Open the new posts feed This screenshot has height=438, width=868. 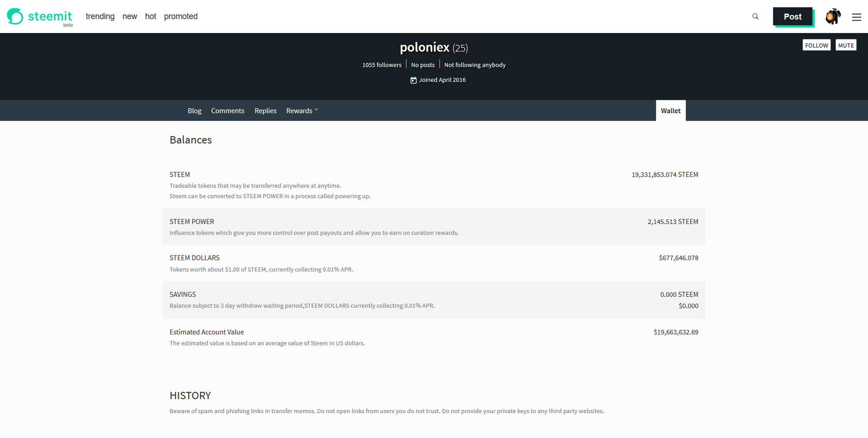pos(130,17)
